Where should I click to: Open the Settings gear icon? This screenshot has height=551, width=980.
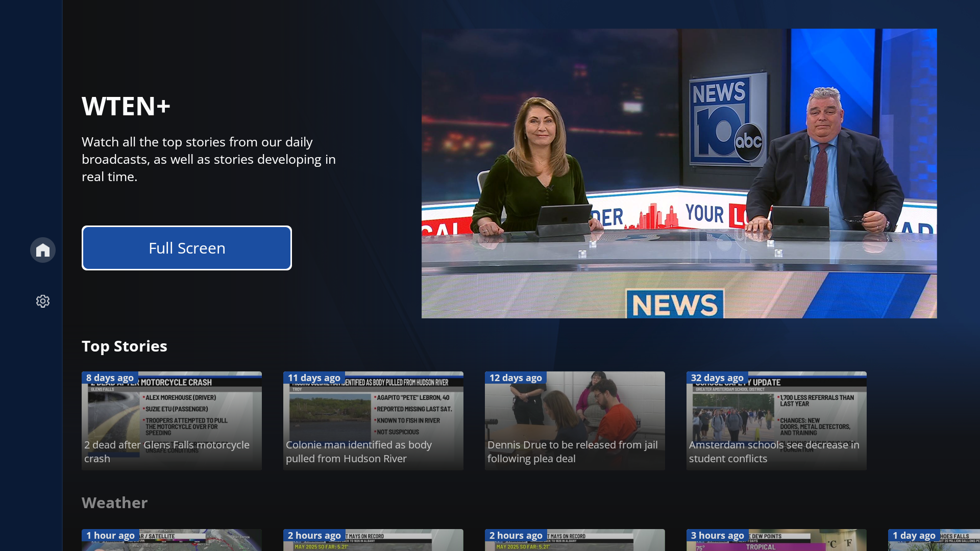click(43, 301)
